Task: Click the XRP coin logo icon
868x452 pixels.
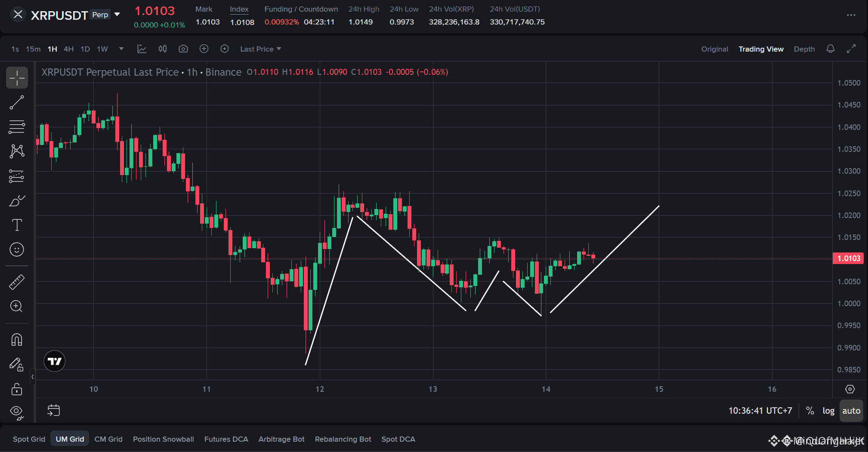Action: click(x=18, y=15)
